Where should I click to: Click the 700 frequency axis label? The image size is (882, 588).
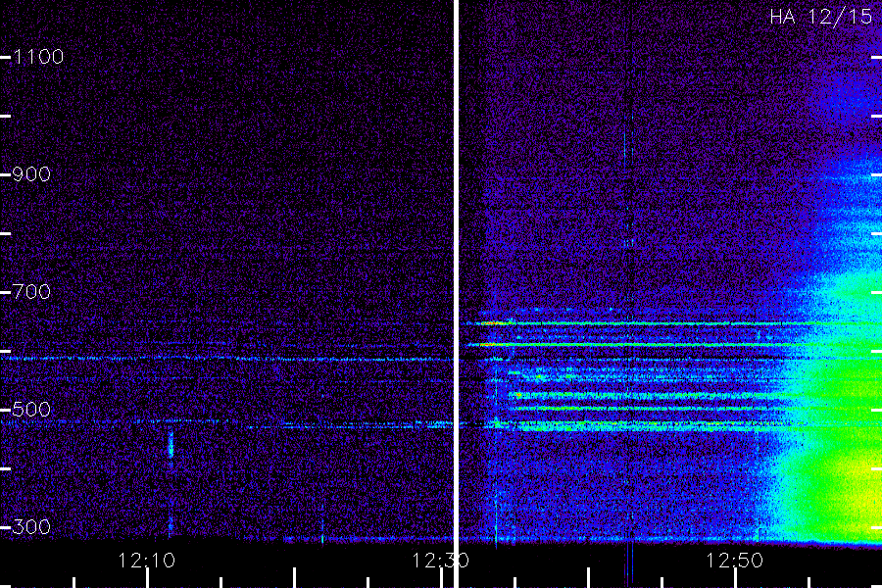pyautogui.click(x=31, y=292)
